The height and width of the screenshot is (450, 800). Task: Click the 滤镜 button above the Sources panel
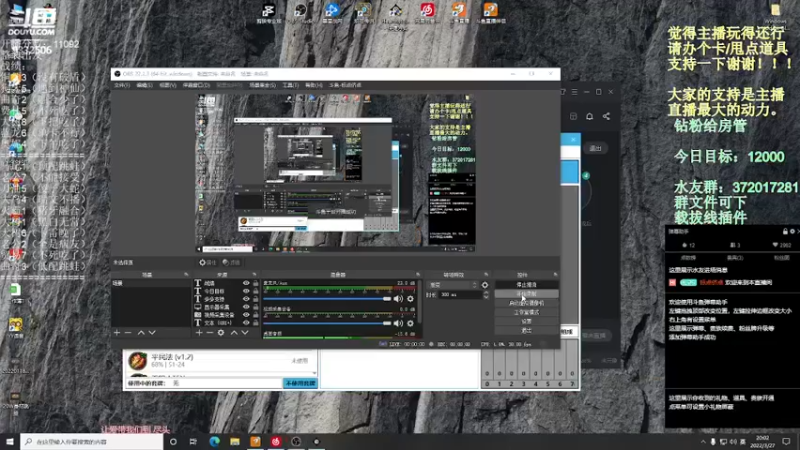pyautogui.click(x=231, y=262)
